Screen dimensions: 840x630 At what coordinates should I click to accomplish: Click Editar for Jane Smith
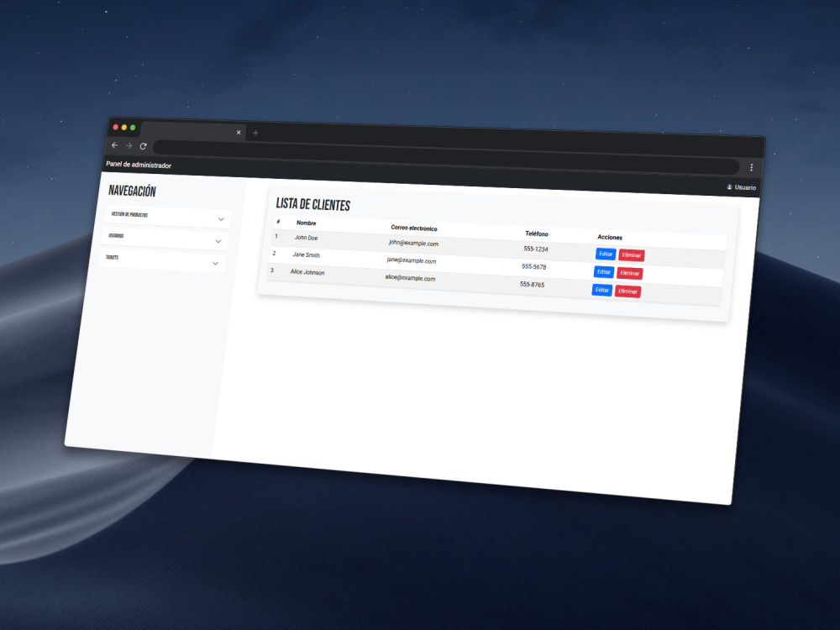click(604, 272)
